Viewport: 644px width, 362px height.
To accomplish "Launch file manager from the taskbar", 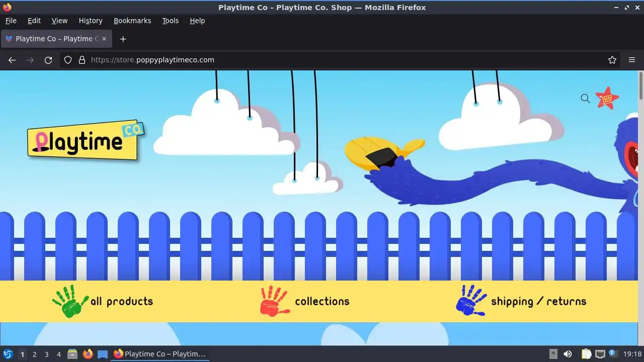I will 72,354.
